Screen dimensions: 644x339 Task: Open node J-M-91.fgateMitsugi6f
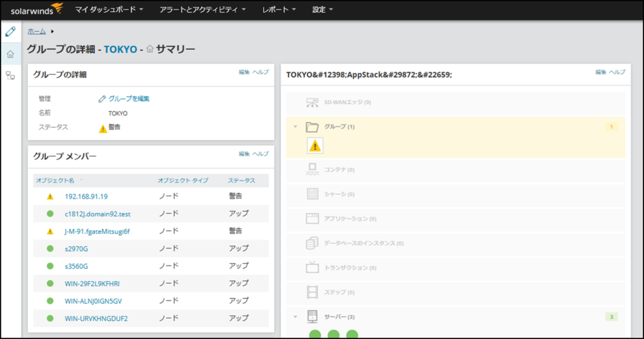[97, 231]
